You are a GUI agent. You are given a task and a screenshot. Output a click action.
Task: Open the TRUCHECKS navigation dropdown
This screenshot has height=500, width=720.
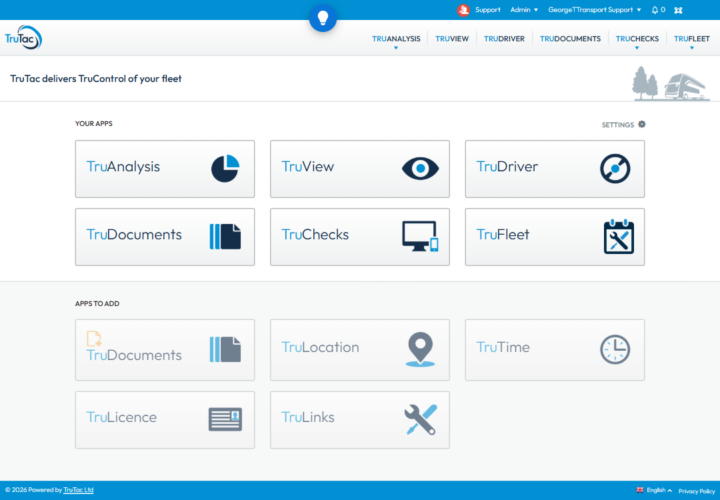pyautogui.click(x=637, y=39)
